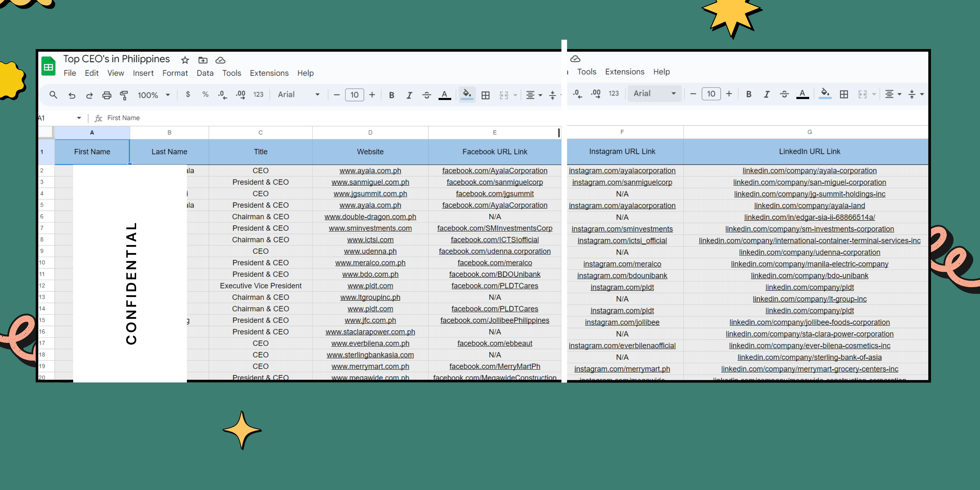Open the Data menu

coord(205,73)
